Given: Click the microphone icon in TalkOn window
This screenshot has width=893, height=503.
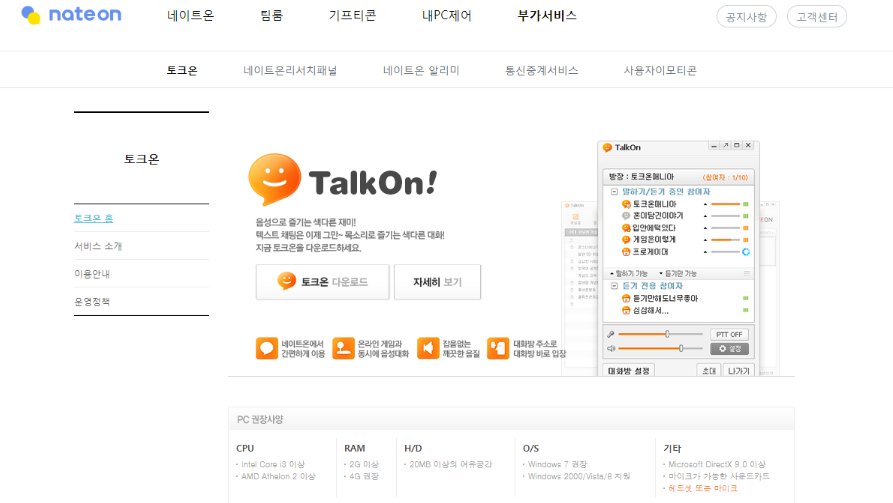Looking at the screenshot, I should [611, 334].
